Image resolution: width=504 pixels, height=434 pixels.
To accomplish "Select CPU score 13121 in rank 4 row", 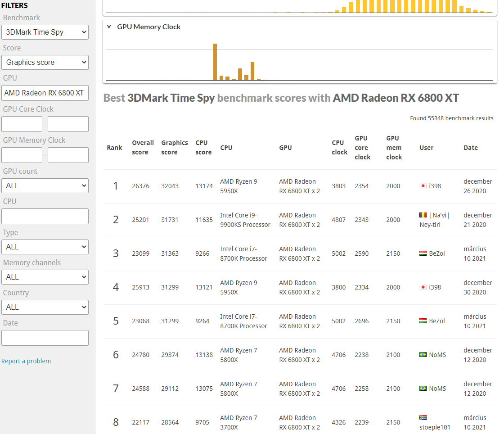I will (204, 287).
